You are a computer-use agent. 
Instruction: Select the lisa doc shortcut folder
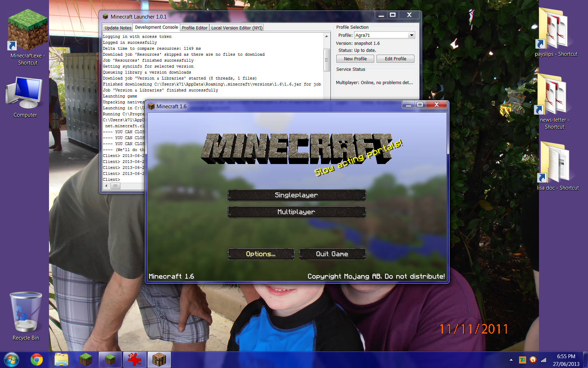(558, 166)
